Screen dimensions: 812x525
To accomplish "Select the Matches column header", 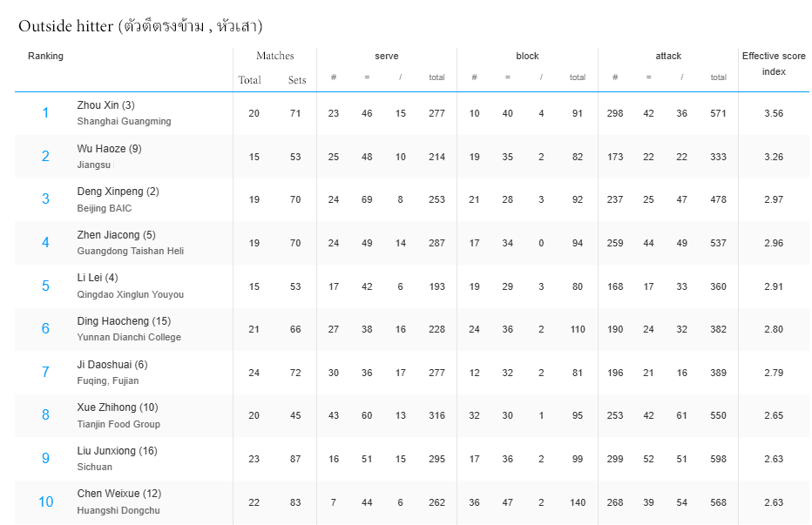I will point(275,56).
